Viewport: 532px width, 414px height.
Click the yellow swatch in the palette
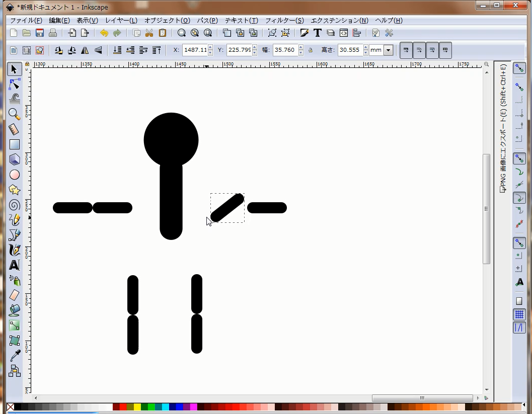click(137, 407)
